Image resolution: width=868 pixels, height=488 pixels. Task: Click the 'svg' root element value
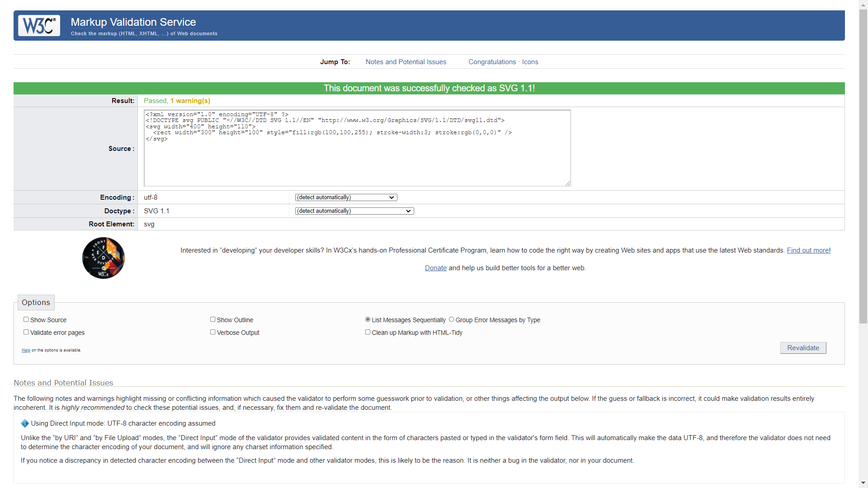(x=149, y=224)
